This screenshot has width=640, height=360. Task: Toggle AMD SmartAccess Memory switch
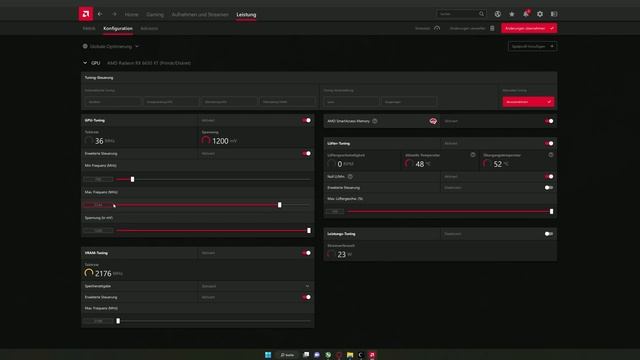pos(549,121)
